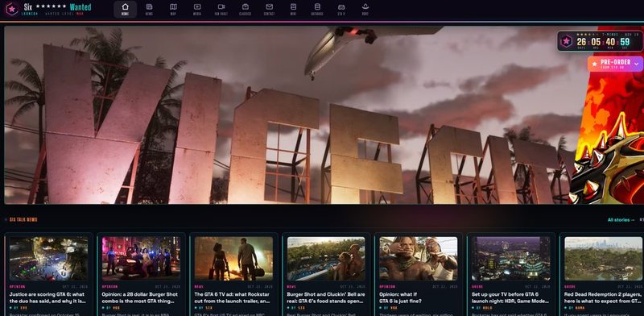Click the seconds value 59 in countdown

(x=625, y=42)
